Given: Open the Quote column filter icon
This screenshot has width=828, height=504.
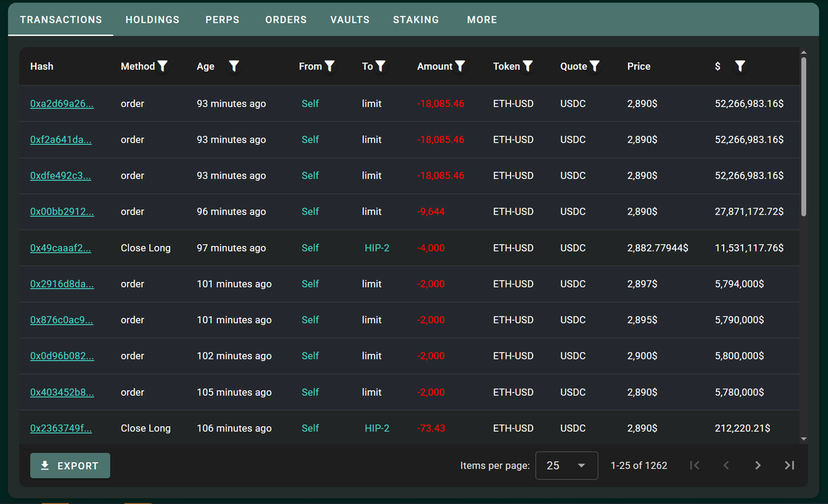Looking at the screenshot, I should (595, 66).
